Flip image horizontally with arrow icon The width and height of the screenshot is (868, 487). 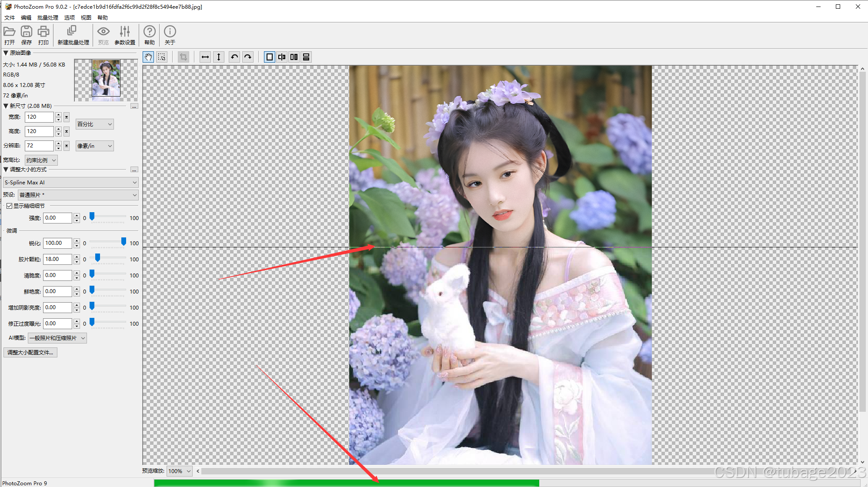click(205, 57)
